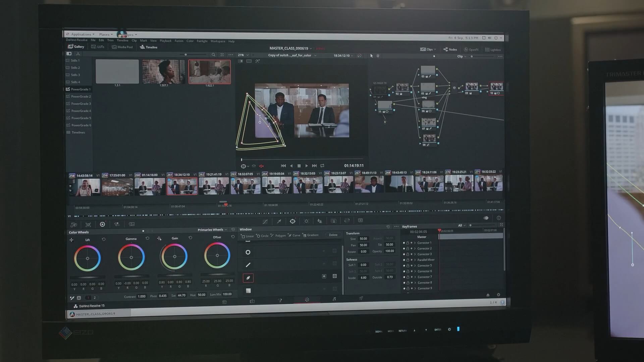The image size is (644, 362).
Task: Open the viewer zoom 21% dropdown
Action: [243, 55]
